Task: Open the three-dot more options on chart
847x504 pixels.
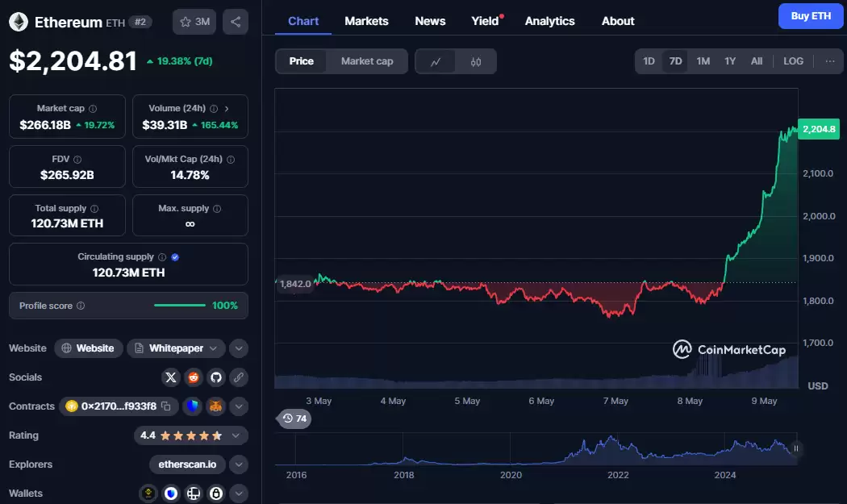Action: coord(830,61)
